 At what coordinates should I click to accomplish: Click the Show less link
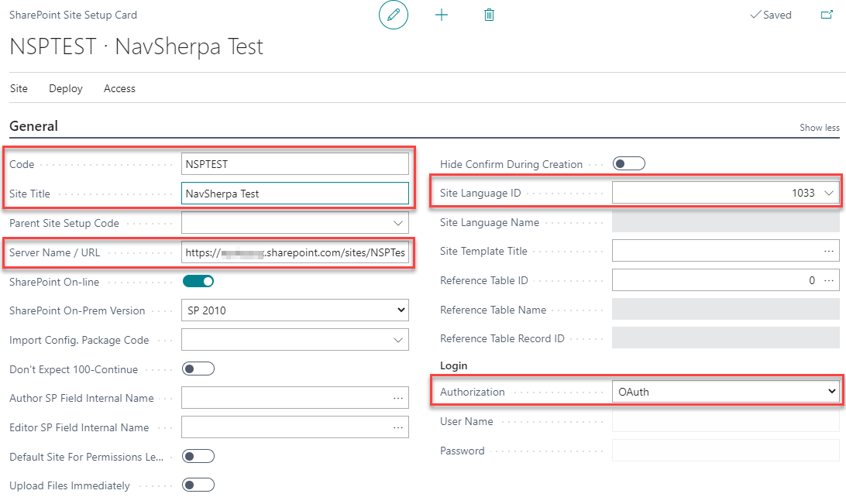click(x=820, y=128)
